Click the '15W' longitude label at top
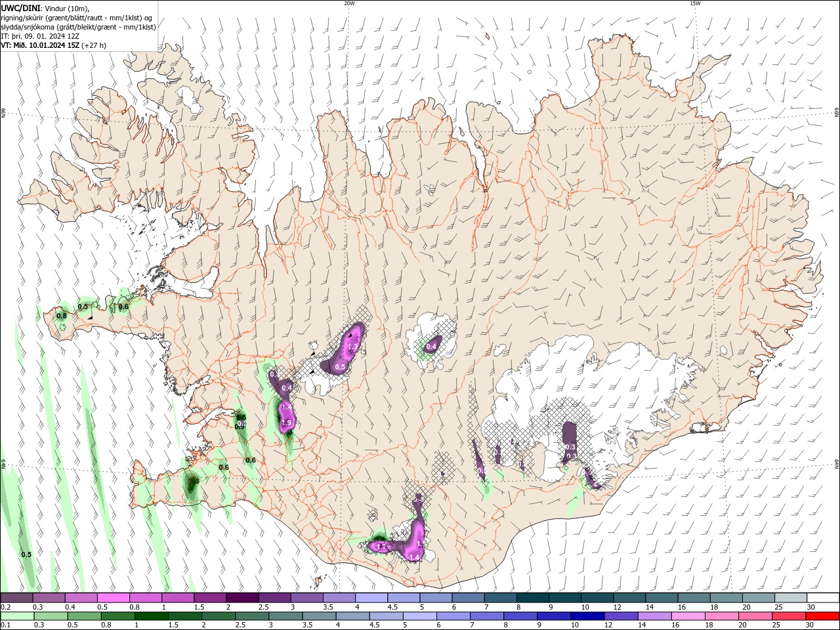 coord(694,3)
